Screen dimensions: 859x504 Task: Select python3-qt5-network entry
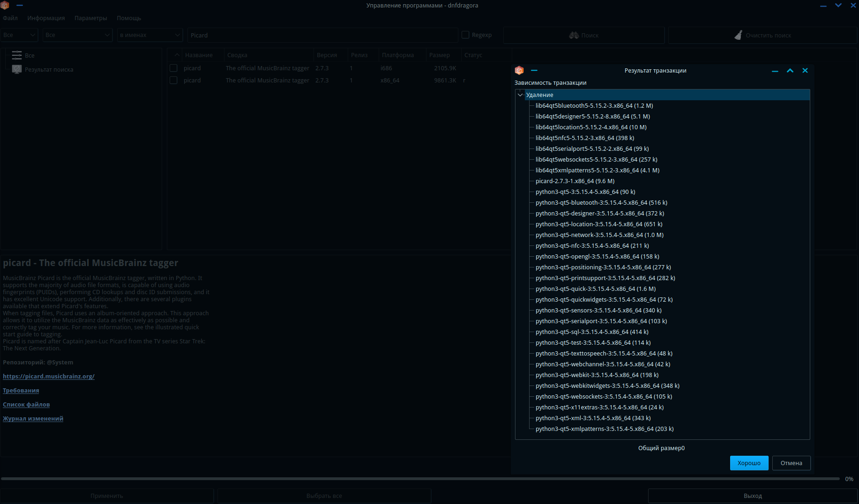[x=599, y=235]
